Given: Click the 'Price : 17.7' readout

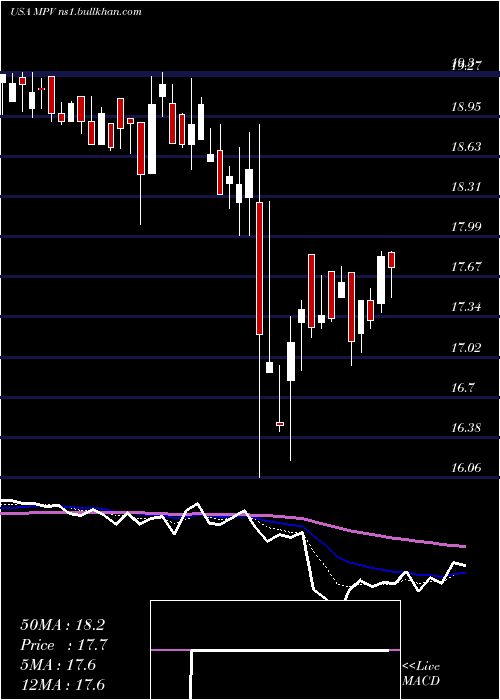Looking at the screenshot, I should click(64, 645).
